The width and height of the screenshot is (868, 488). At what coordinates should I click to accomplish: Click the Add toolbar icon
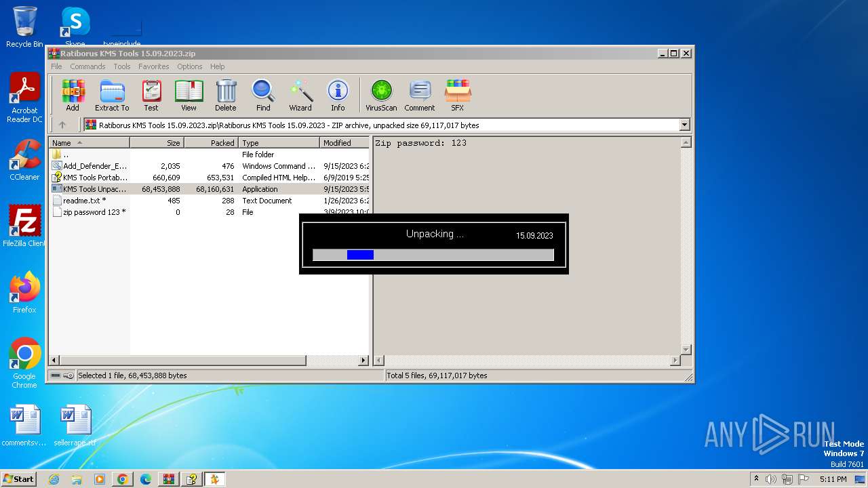73,95
